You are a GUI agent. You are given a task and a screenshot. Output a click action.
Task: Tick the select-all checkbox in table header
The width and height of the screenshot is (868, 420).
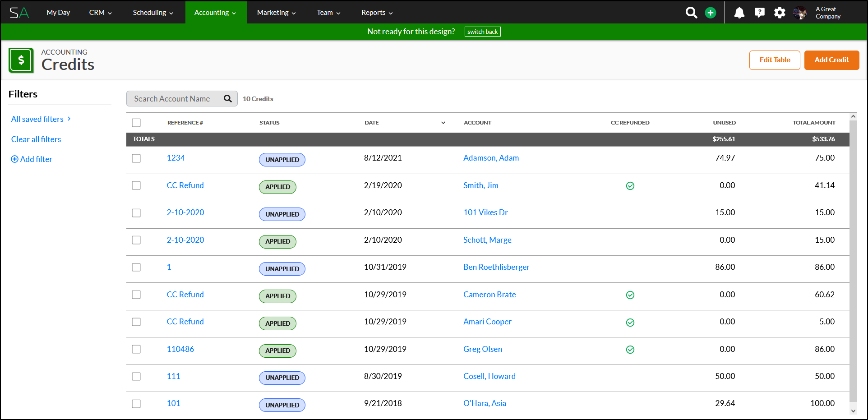click(136, 123)
